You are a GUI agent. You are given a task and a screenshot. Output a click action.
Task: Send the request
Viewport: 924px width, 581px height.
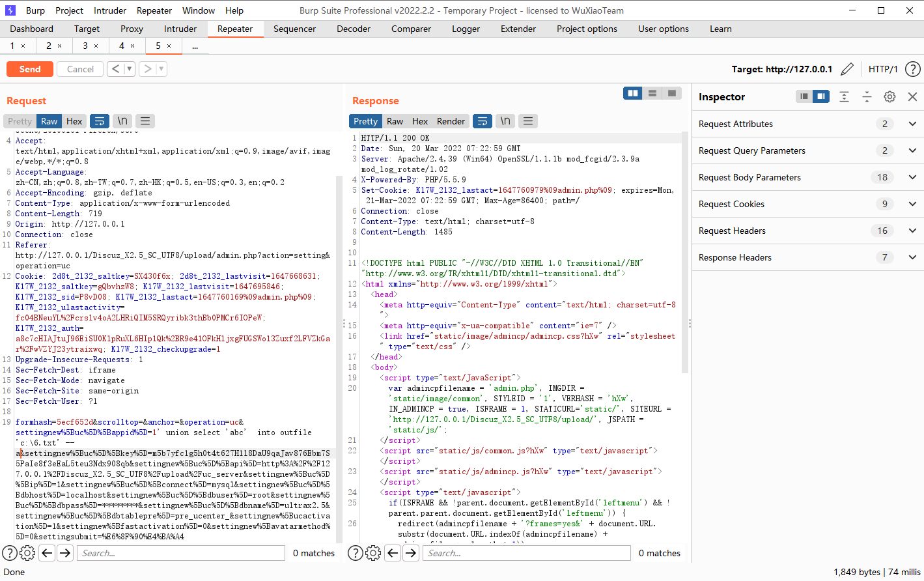(30, 69)
